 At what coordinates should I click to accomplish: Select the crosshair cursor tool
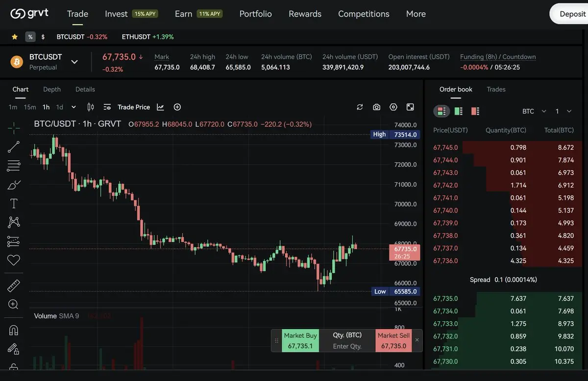[x=14, y=128]
